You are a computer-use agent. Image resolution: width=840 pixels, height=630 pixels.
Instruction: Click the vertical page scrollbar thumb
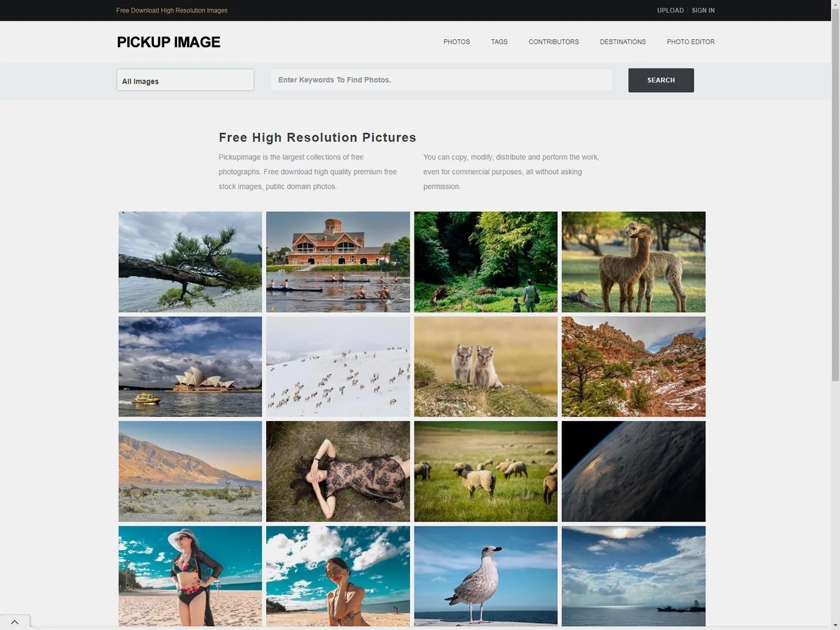[x=835, y=196]
